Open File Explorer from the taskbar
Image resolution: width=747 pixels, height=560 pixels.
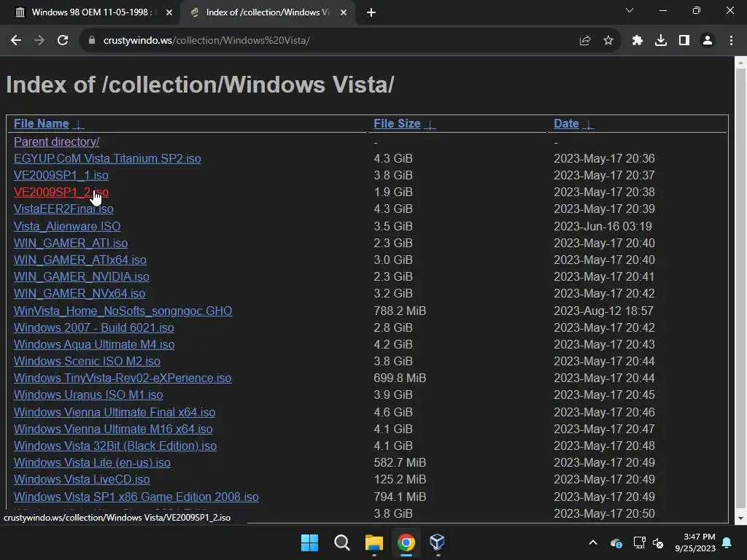[x=374, y=542]
